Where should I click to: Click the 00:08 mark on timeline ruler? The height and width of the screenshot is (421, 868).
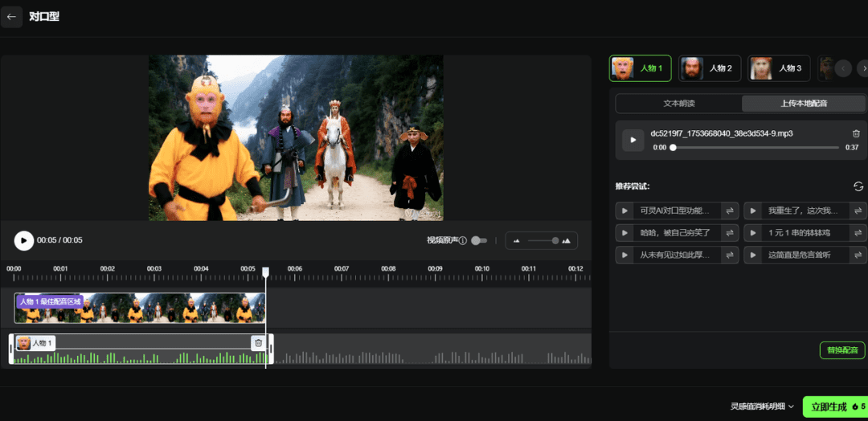pos(388,269)
